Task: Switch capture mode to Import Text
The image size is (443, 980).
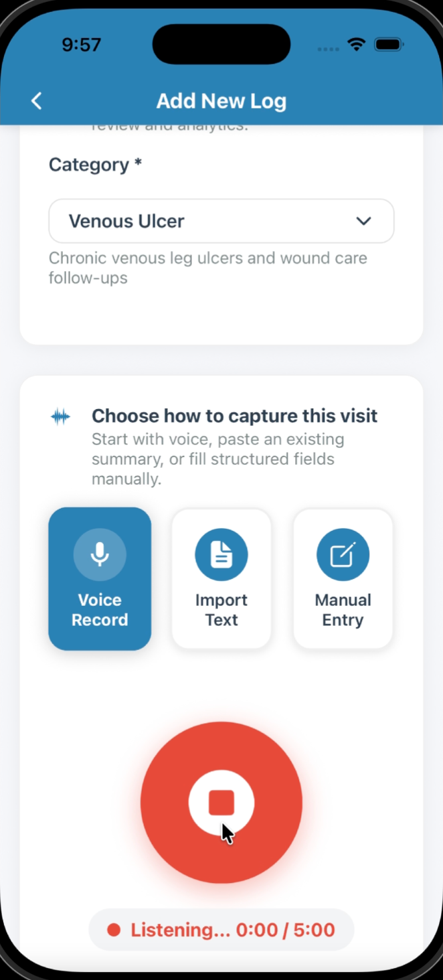Action: (x=221, y=579)
